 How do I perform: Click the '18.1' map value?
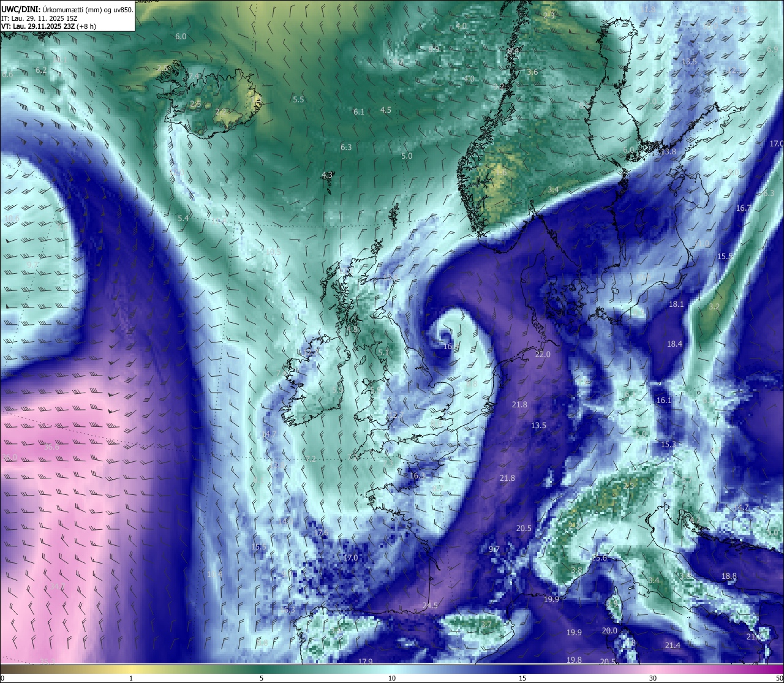tap(676, 304)
